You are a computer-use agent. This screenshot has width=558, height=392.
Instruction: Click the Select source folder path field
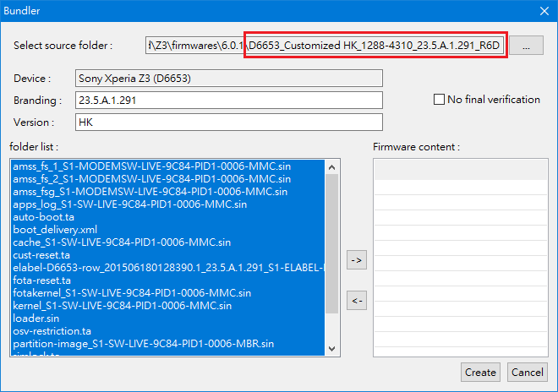pos(325,46)
